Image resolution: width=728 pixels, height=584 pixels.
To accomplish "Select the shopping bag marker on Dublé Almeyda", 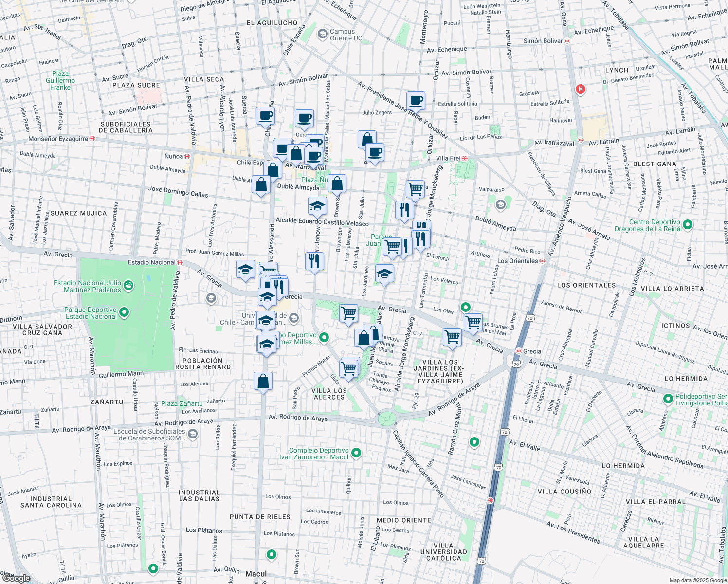I will point(261,184).
